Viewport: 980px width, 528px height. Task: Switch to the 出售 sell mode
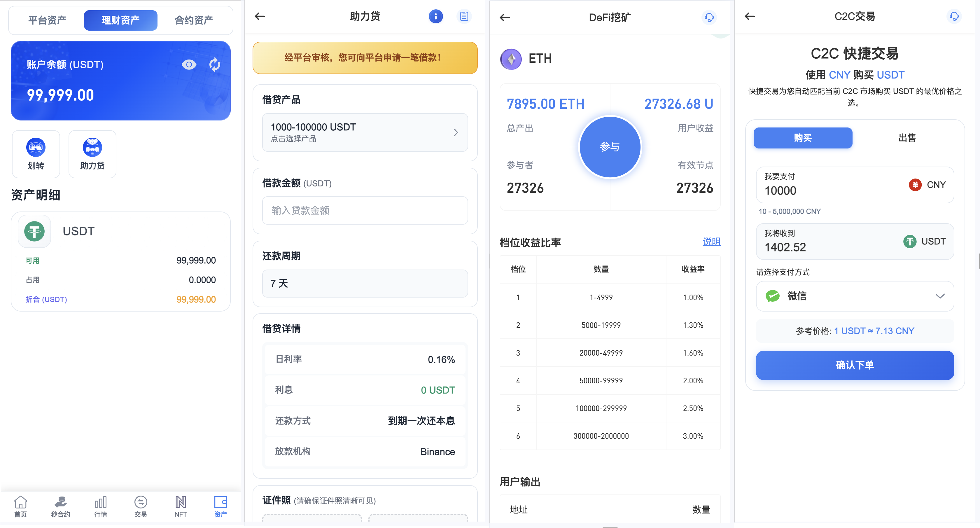[907, 138]
